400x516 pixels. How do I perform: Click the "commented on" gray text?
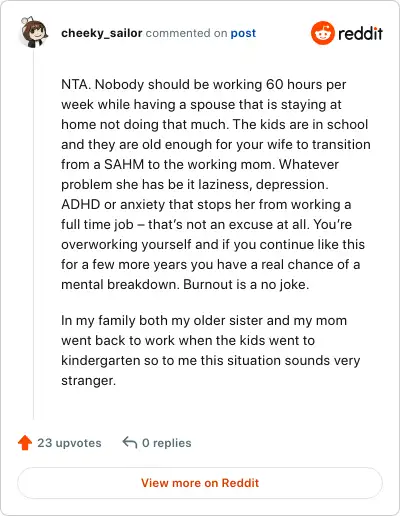187,33
